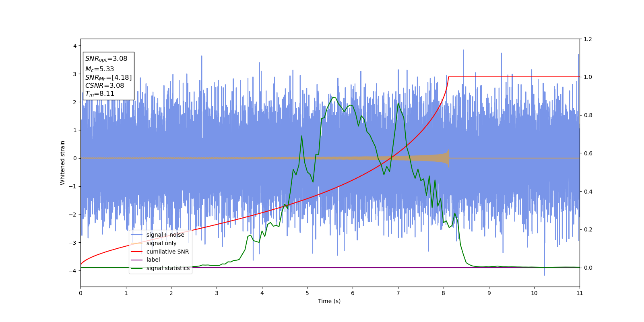Click the x-axis tick label 11
This screenshot has width=644, height=322.
(x=580, y=293)
